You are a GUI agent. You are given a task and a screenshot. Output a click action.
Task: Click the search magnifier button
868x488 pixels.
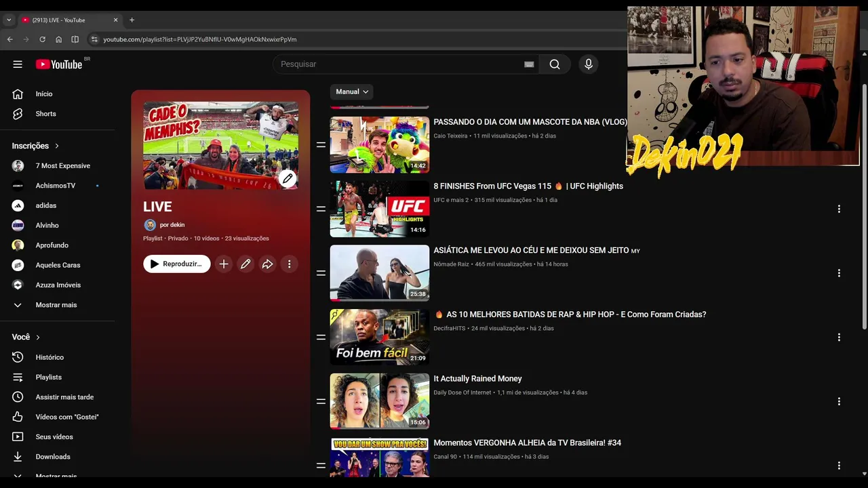(555, 64)
